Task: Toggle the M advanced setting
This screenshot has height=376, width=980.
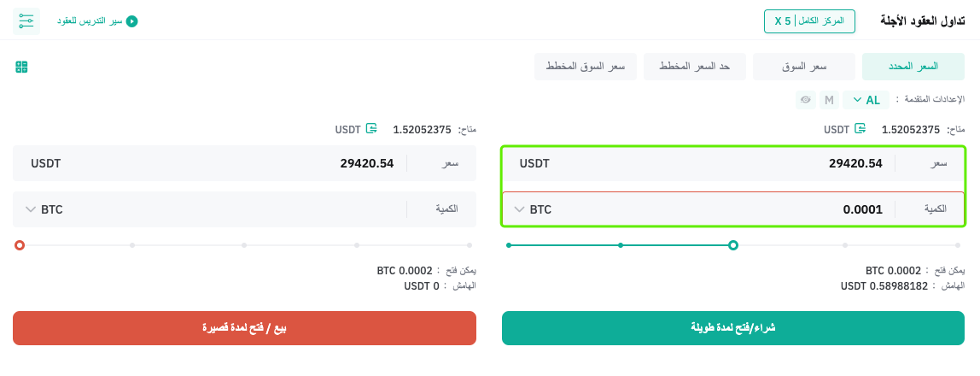Action: click(x=829, y=100)
